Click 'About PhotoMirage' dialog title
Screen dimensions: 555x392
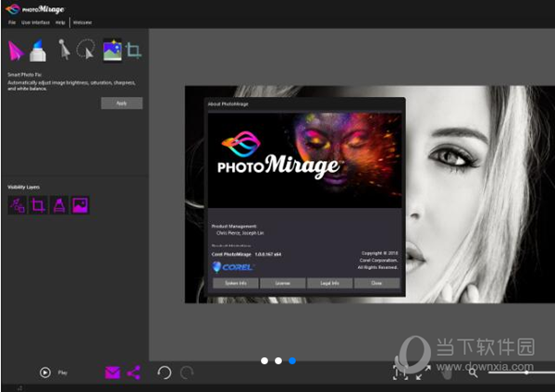point(228,104)
